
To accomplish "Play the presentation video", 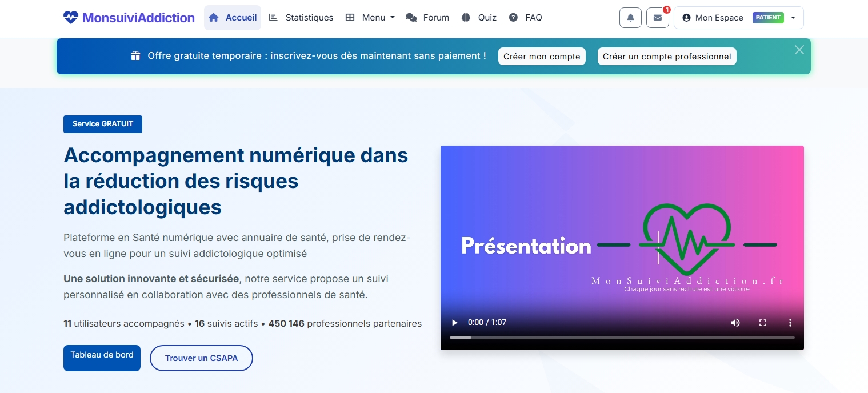I will (455, 323).
